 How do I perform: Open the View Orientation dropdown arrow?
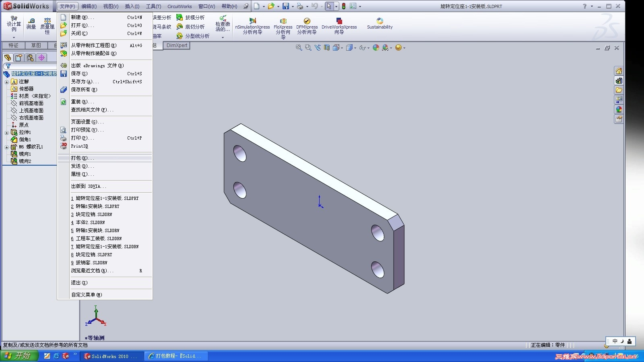click(342, 48)
